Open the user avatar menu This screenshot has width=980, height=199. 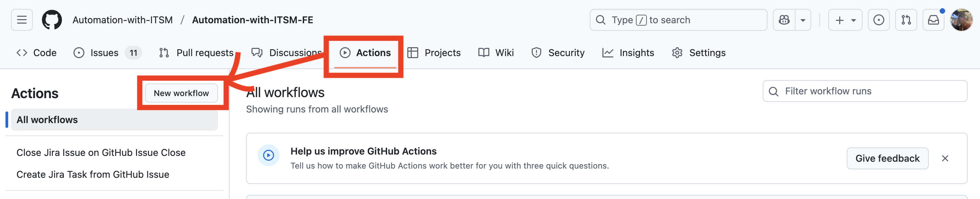(x=961, y=20)
